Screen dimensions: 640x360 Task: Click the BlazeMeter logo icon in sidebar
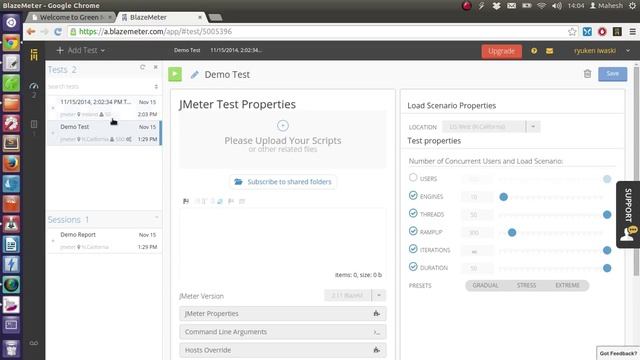(x=34, y=54)
